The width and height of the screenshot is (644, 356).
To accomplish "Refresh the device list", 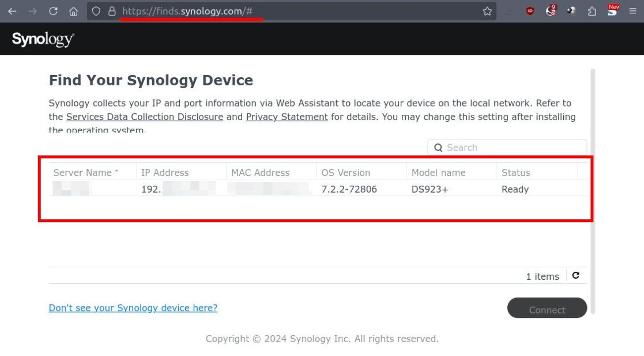I will (576, 275).
